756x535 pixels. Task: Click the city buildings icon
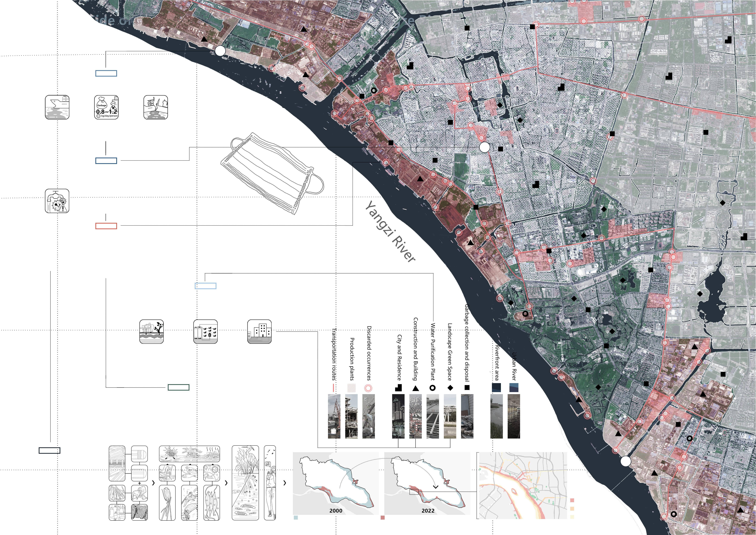260,331
